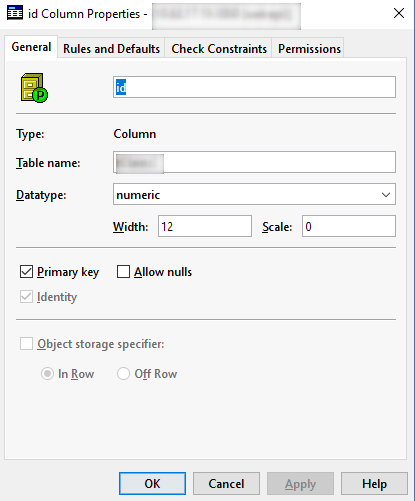The width and height of the screenshot is (415, 501).
Task: Go to the Permissions tab
Action: click(309, 49)
